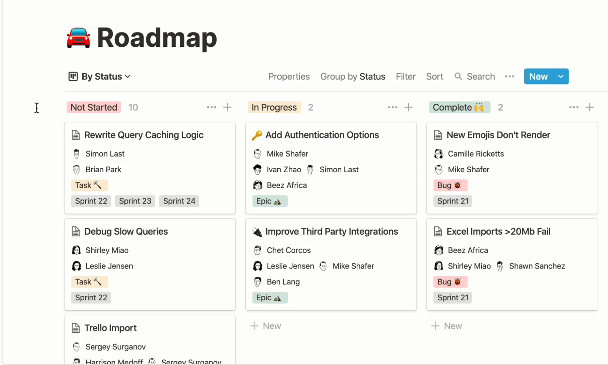
Task: Click the page icon on Debug Slow Queries
Action: (76, 232)
